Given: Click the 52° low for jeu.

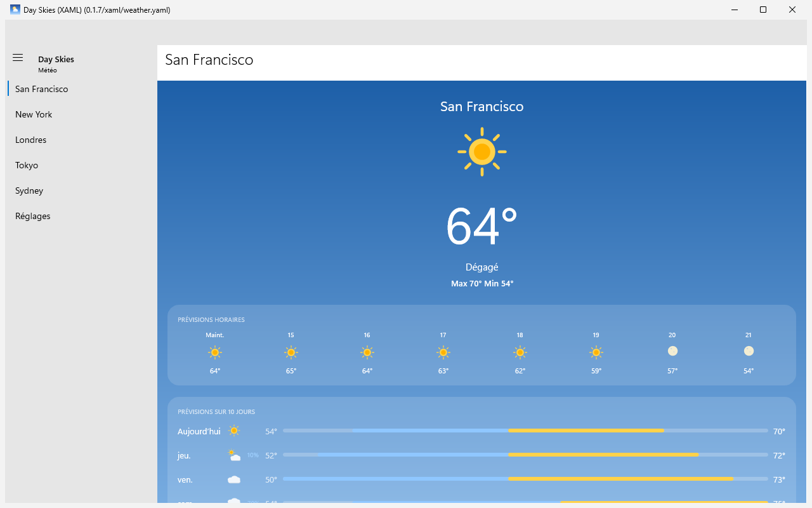Looking at the screenshot, I should tap(272, 455).
